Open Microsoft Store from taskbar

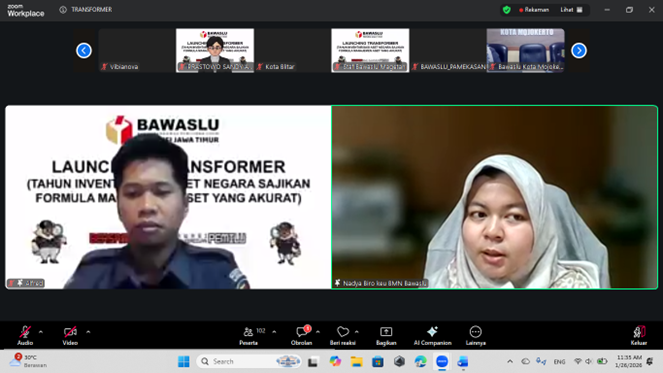coord(378,362)
